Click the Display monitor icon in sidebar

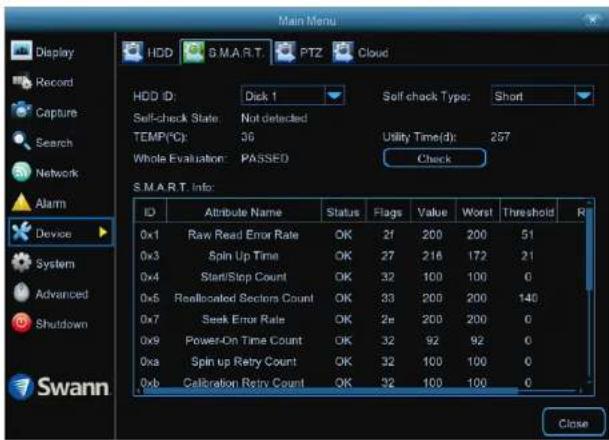pos(21,50)
